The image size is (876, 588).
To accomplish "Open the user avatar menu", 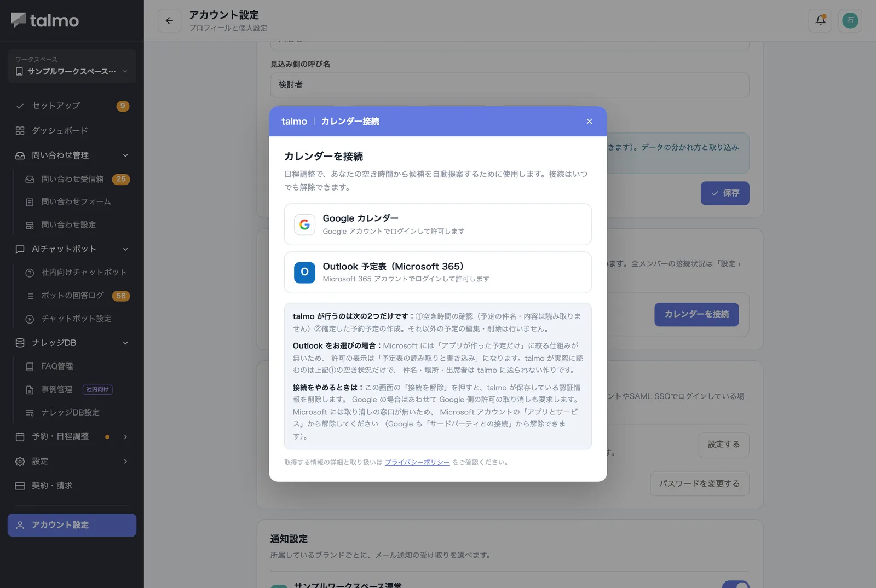I will [x=850, y=21].
